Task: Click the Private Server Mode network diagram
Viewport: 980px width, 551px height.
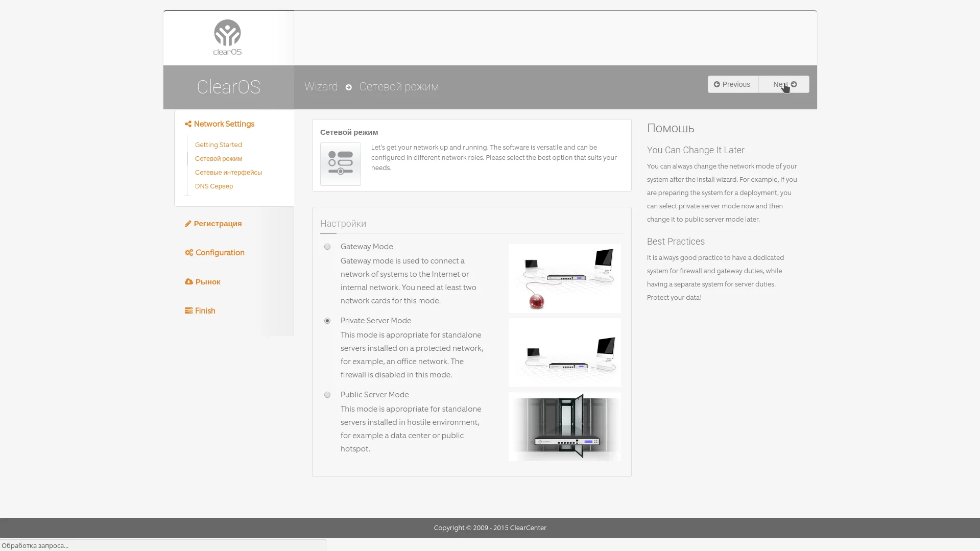Action: point(565,352)
